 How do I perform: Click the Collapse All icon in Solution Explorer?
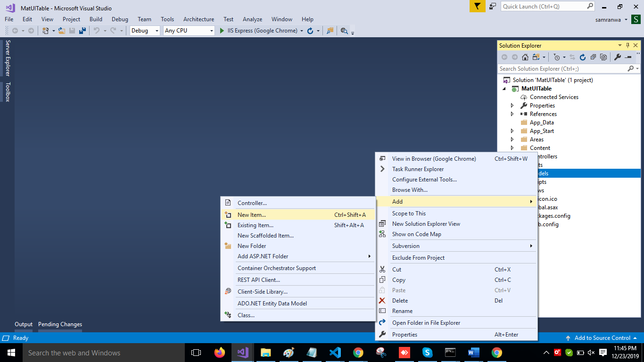tap(593, 57)
